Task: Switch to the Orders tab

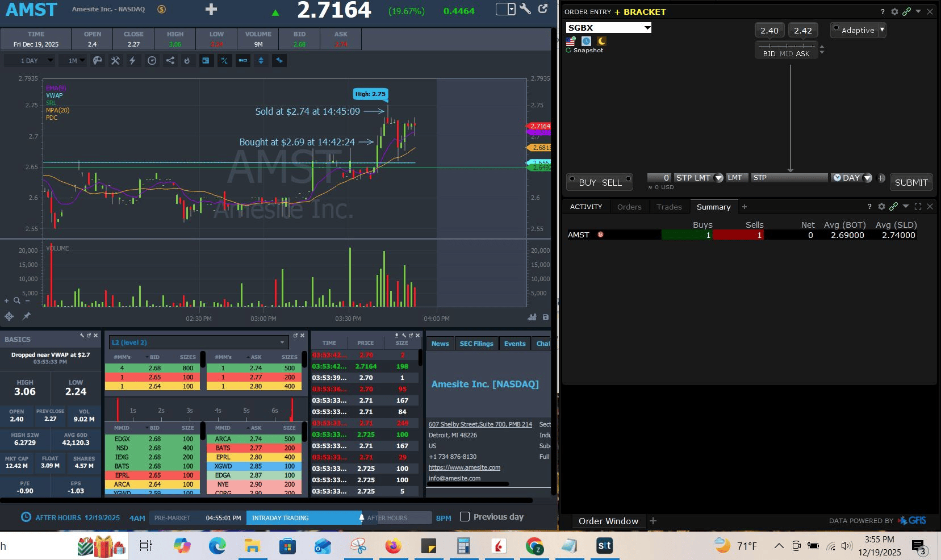Action: [x=629, y=207]
